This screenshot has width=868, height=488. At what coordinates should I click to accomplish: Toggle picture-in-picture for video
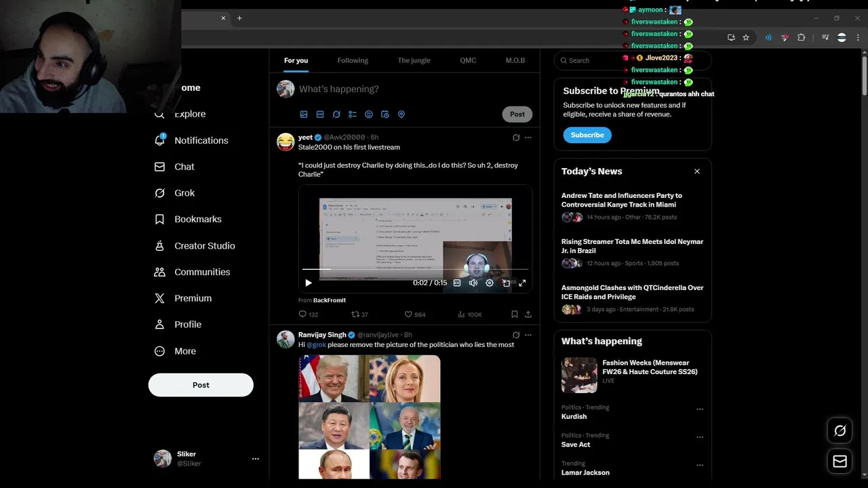(x=506, y=283)
